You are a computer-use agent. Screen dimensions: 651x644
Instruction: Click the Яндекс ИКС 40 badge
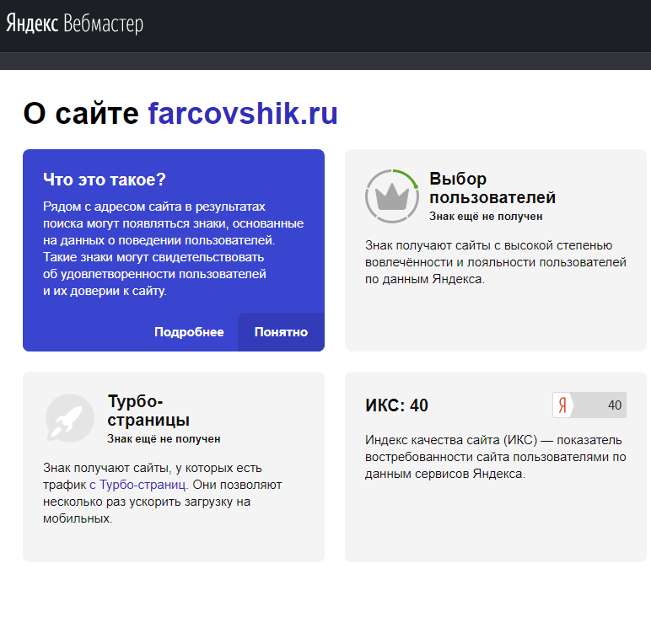pos(589,405)
